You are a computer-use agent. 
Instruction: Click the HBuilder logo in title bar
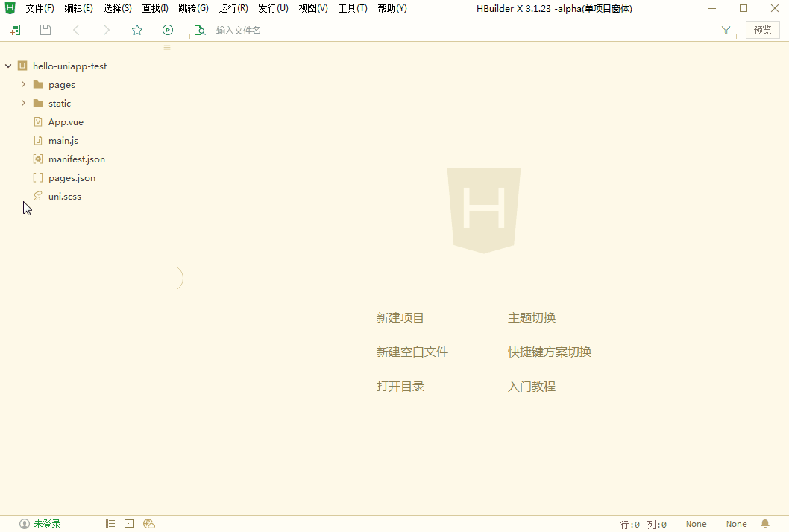(10, 8)
